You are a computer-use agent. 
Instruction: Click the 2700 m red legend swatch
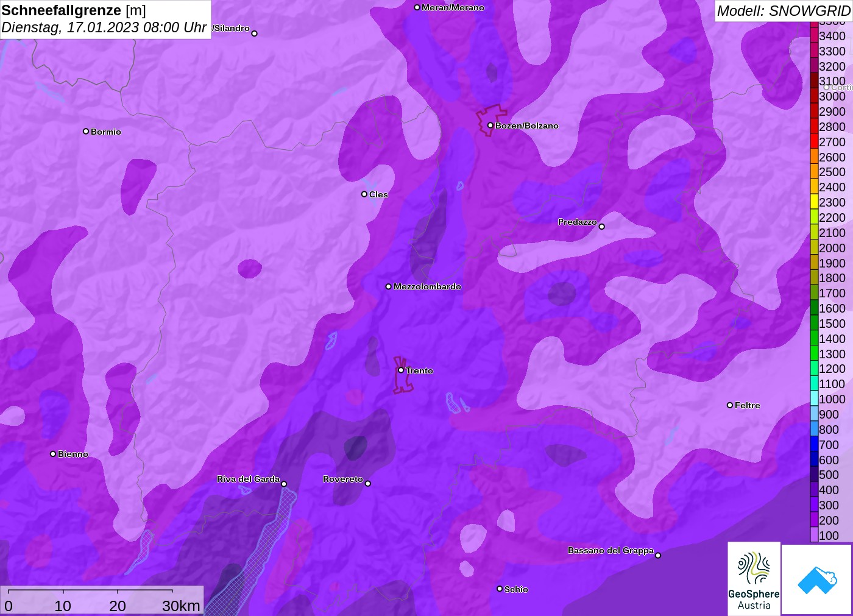tap(814, 141)
